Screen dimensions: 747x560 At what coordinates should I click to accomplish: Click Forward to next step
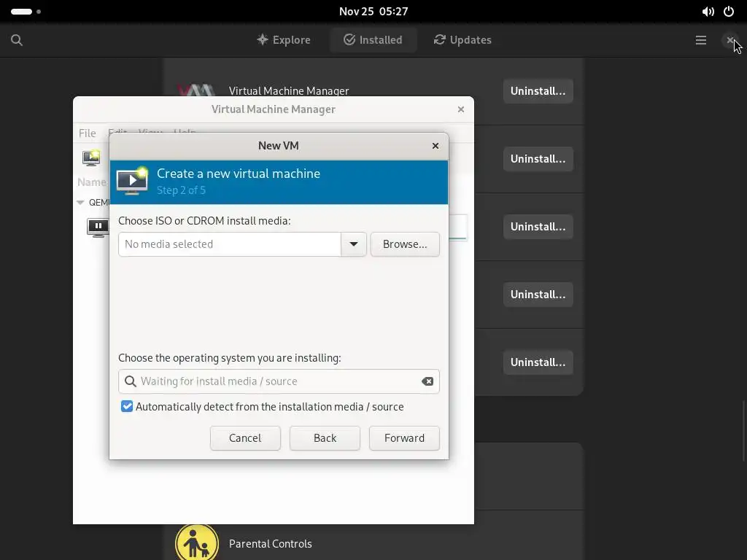pyautogui.click(x=404, y=438)
